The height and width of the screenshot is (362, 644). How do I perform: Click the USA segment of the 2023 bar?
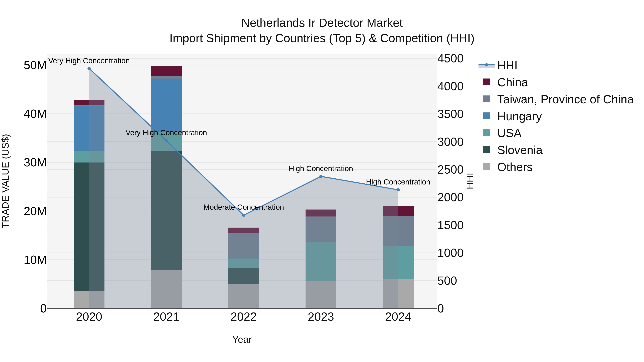321,262
